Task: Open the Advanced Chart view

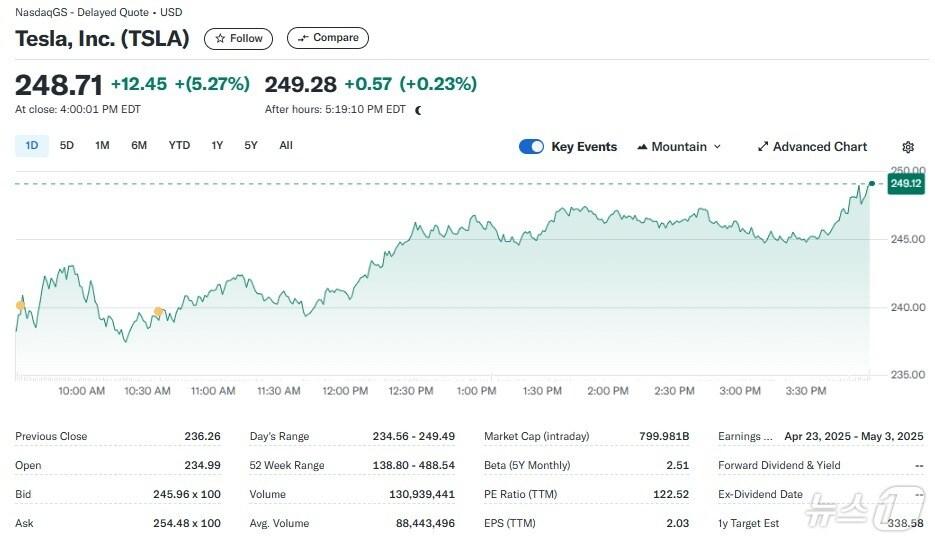Action: pyautogui.click(x=811, y=147)
